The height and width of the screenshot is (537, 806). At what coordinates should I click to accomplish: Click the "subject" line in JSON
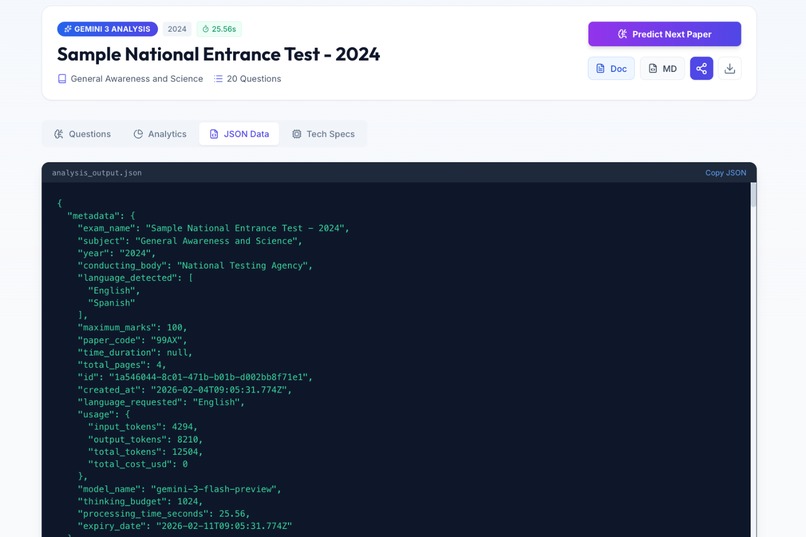click(190, 240)
